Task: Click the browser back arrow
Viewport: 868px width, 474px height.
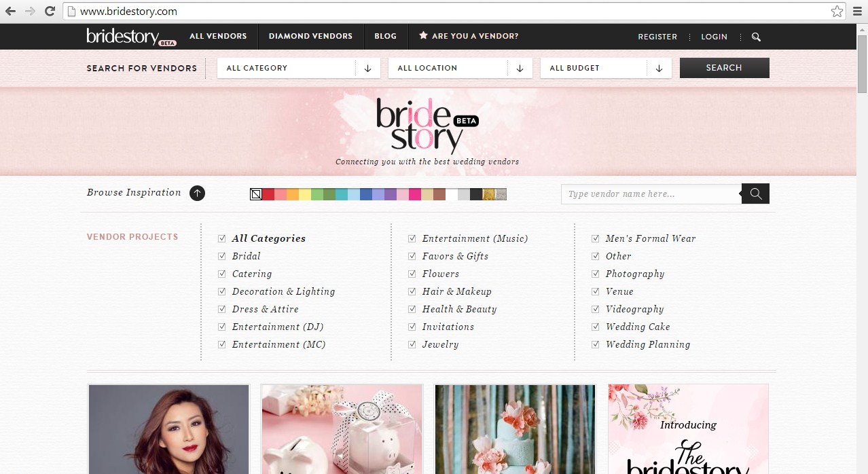Action: 10,11
